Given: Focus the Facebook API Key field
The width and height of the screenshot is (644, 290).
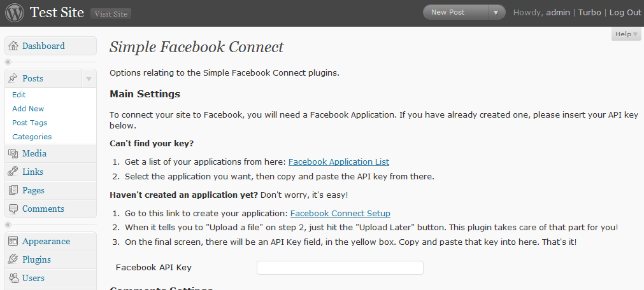Looking at the screenshot, I should click(340, 268).
